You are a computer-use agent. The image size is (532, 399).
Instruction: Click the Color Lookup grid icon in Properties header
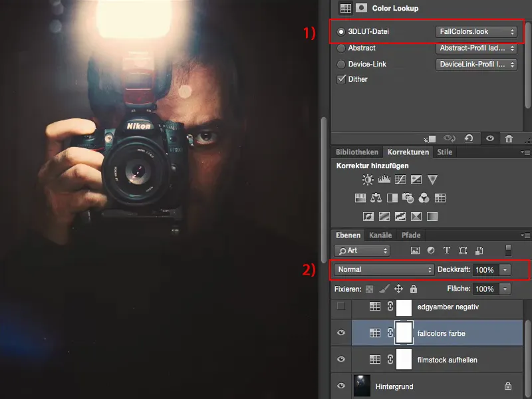345,8
